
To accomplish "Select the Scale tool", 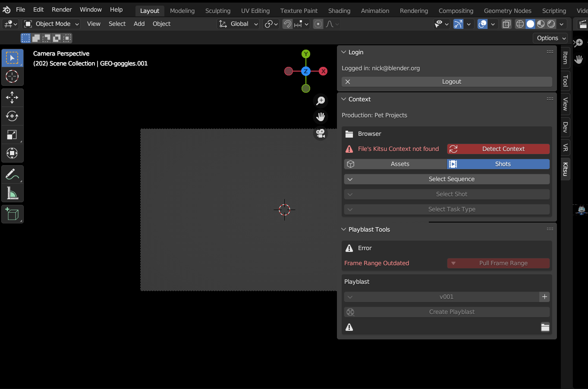I will (12, 135).
